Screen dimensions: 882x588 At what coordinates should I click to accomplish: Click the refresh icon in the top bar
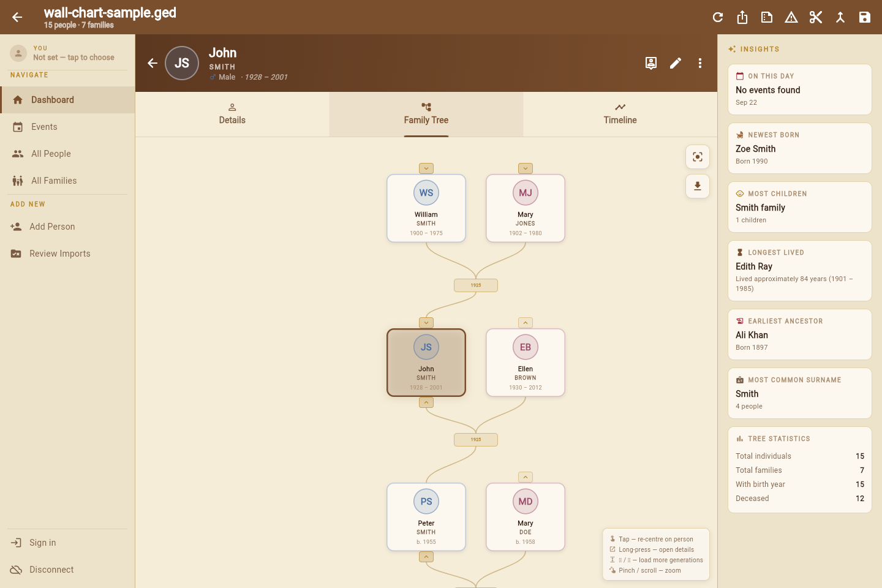pyautogui.click(x=718, y=17)
